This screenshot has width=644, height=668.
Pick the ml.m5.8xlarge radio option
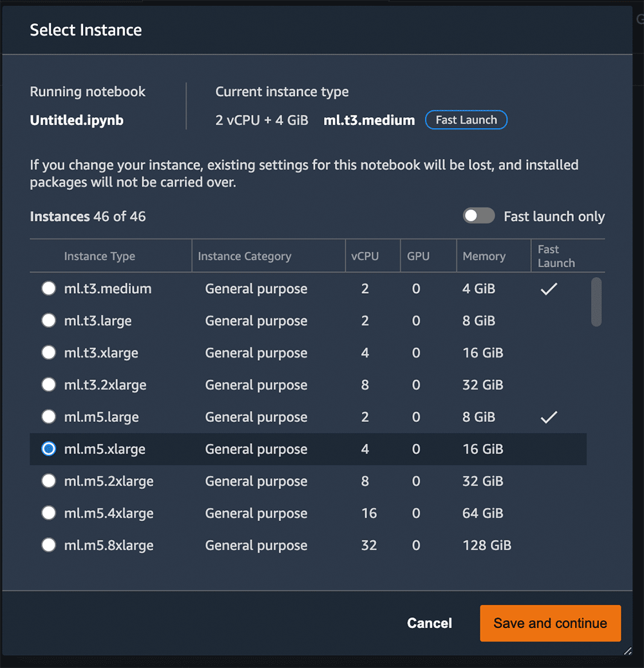coord(48,545)
